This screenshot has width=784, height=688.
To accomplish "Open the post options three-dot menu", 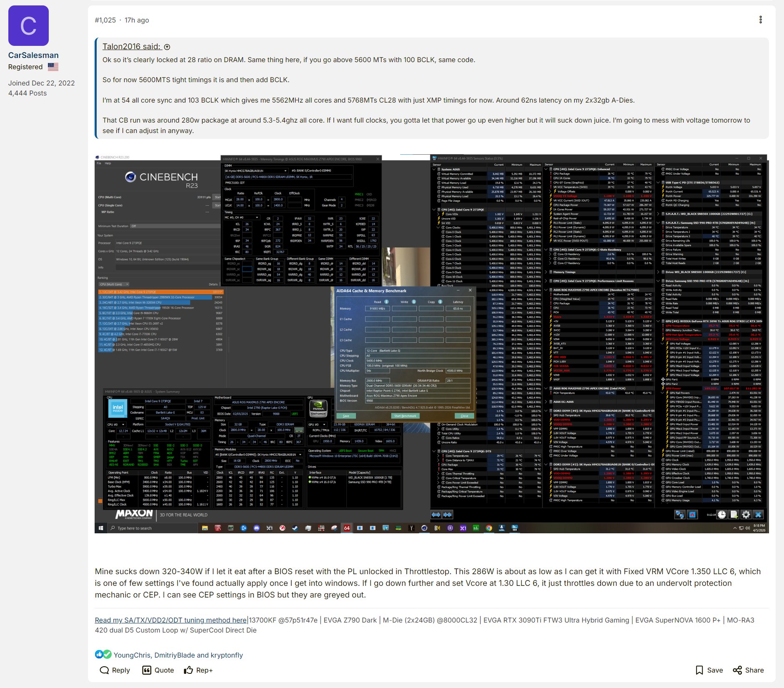I will pyautogui.click(x=761, y=19).
